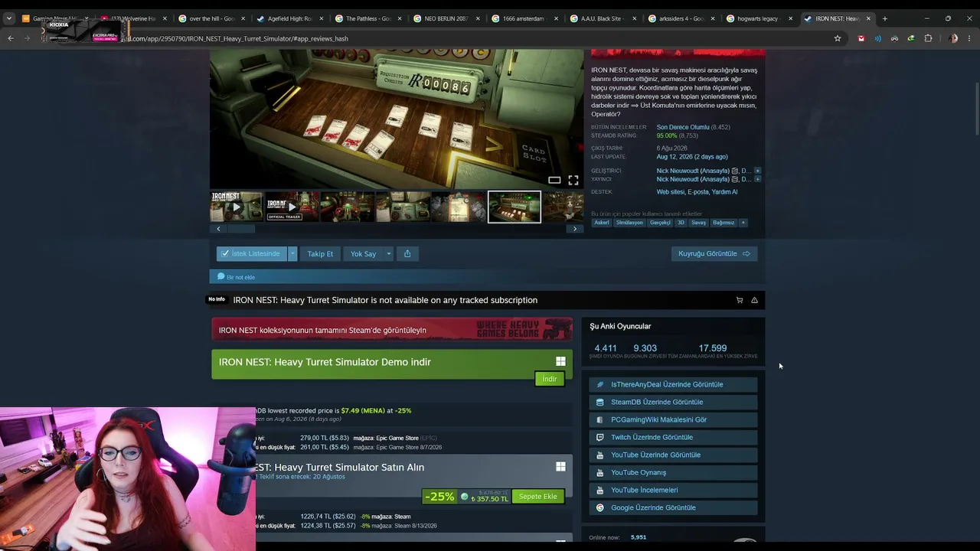
Task: Click the Simülasyon tag
Action: (629, 223)
